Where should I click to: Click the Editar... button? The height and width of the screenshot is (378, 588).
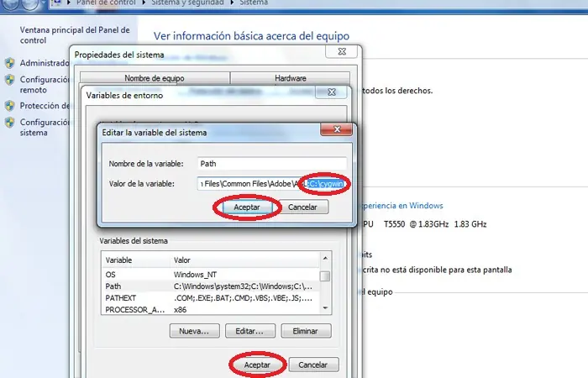249,331
